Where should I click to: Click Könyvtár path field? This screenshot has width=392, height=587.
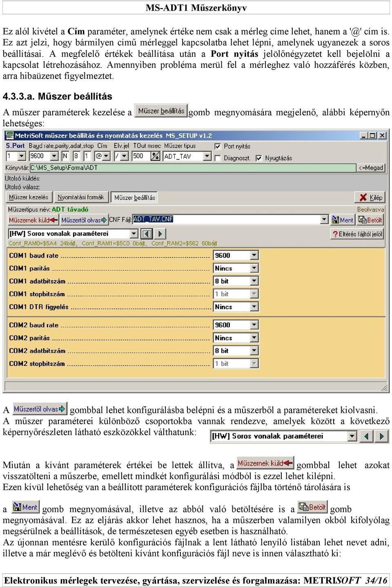pos(193,168)
